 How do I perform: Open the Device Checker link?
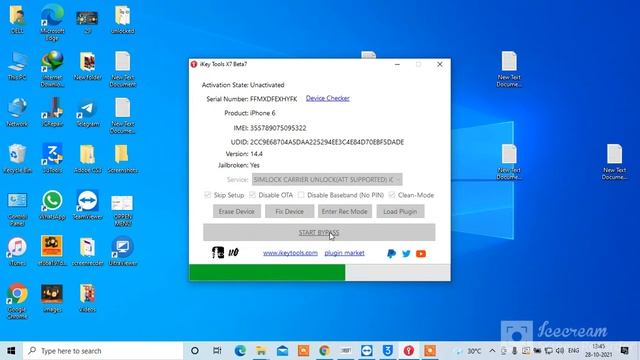tap(327, 98)
